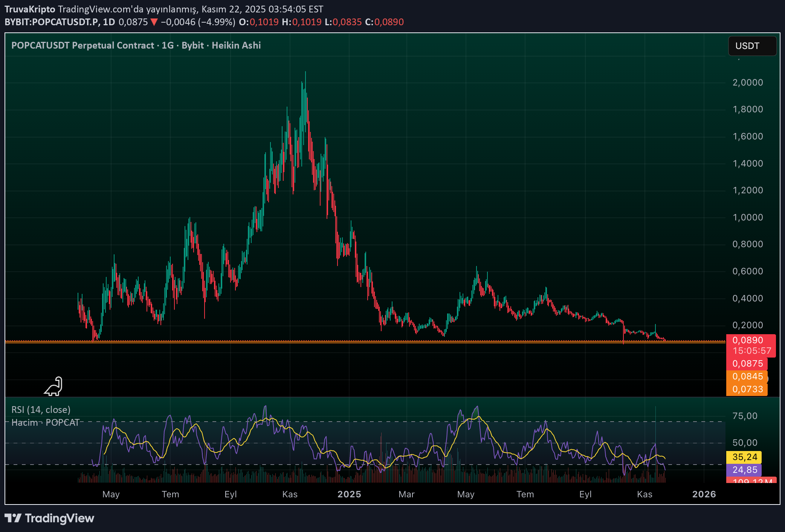Click the 2026 label on time axis
The width and height of the screenshot is (785, 532).
(704, 494)
